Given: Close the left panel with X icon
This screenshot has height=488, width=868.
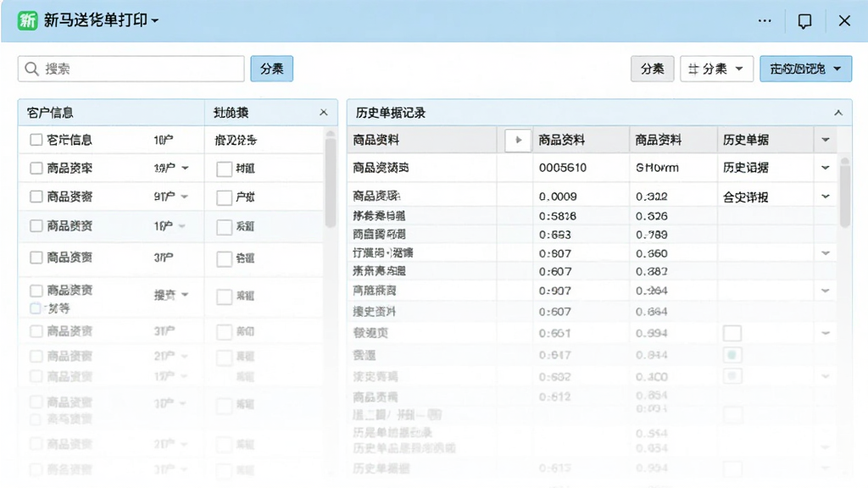Looking at the screenshot, I should [324, 113].
